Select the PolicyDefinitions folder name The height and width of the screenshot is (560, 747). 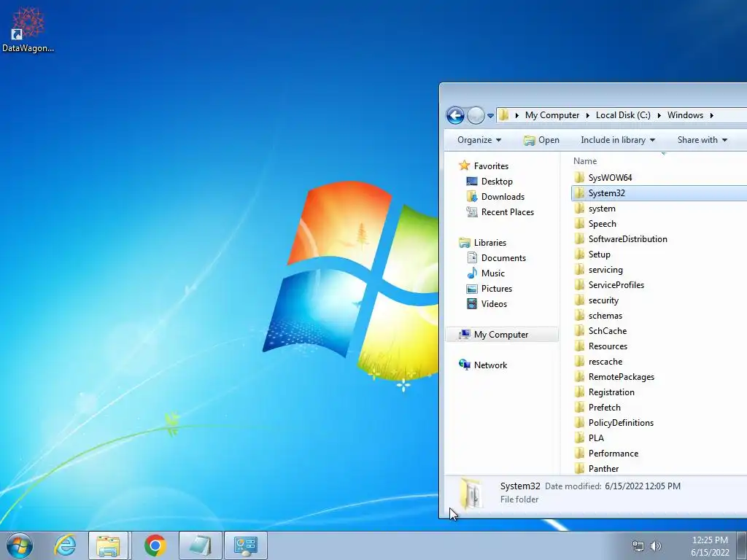621,423
